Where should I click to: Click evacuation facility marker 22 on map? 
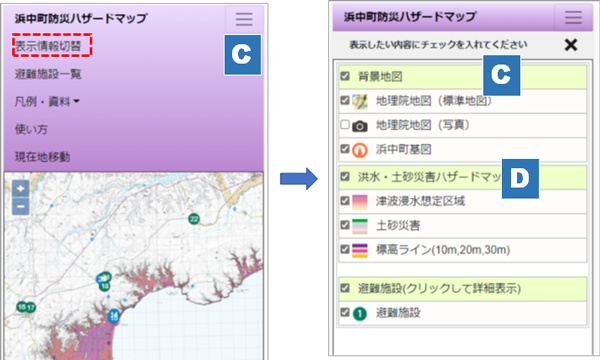[194, 219]
